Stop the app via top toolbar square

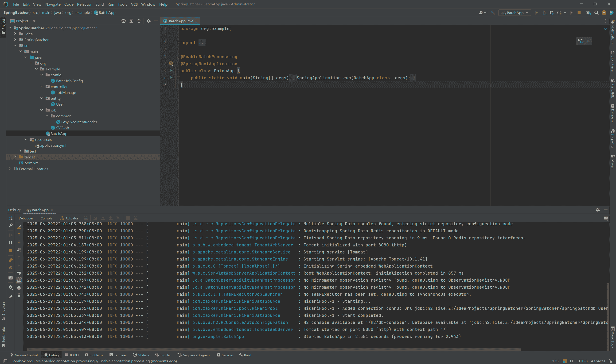tap(579, 13)
